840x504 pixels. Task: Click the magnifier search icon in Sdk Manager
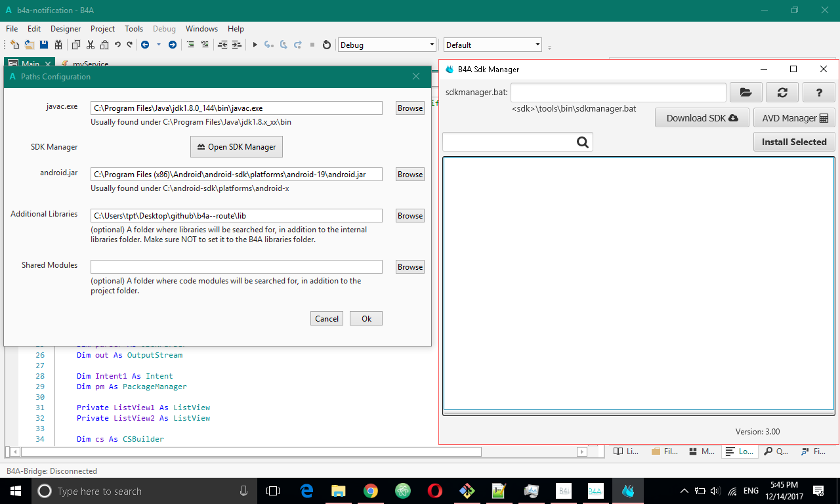tap(583, 142)
